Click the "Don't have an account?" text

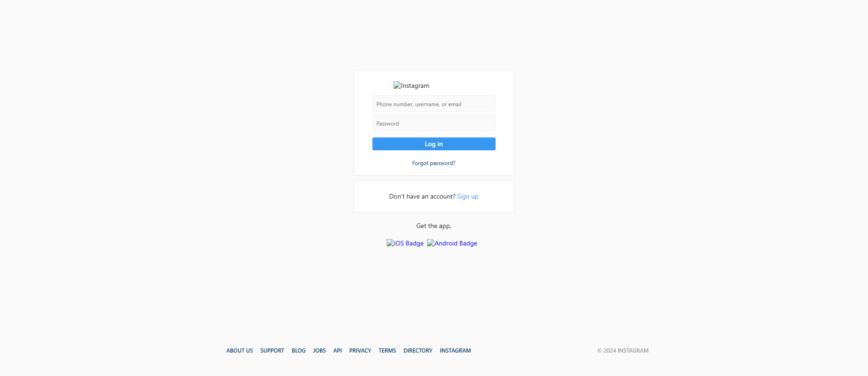[x=422, y=196]
